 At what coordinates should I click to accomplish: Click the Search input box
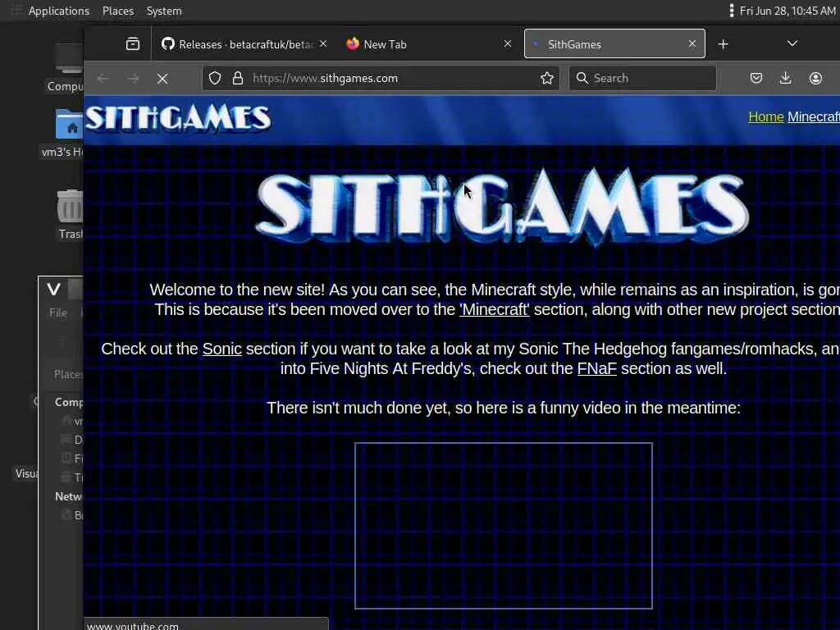click(x=642, y=78)
